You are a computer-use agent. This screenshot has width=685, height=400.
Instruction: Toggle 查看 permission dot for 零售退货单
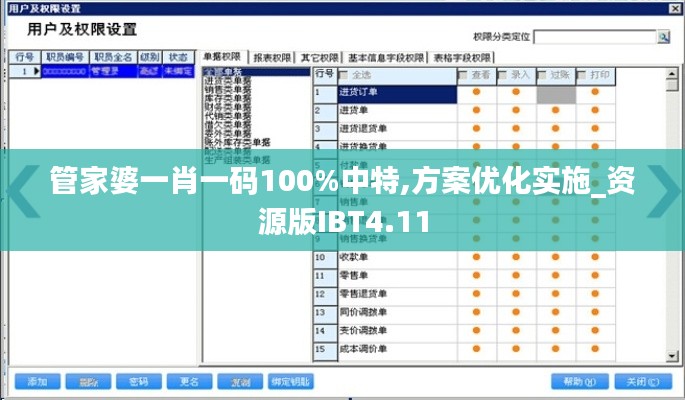pyautogui.click(x=476, y=294)
